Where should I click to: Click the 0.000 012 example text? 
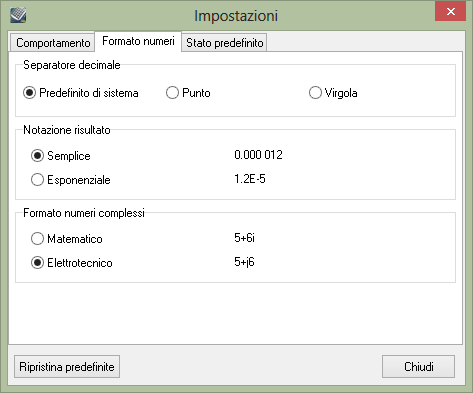(x=258, y=155)
